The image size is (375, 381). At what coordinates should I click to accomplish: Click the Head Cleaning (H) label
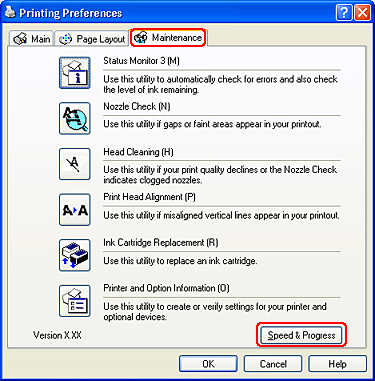click(x=138, y=152)
